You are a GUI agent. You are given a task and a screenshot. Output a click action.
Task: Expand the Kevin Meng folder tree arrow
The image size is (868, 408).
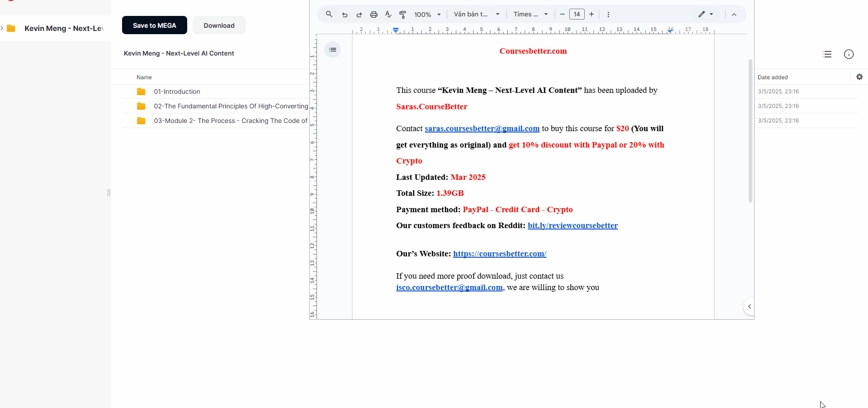(2, 28)
